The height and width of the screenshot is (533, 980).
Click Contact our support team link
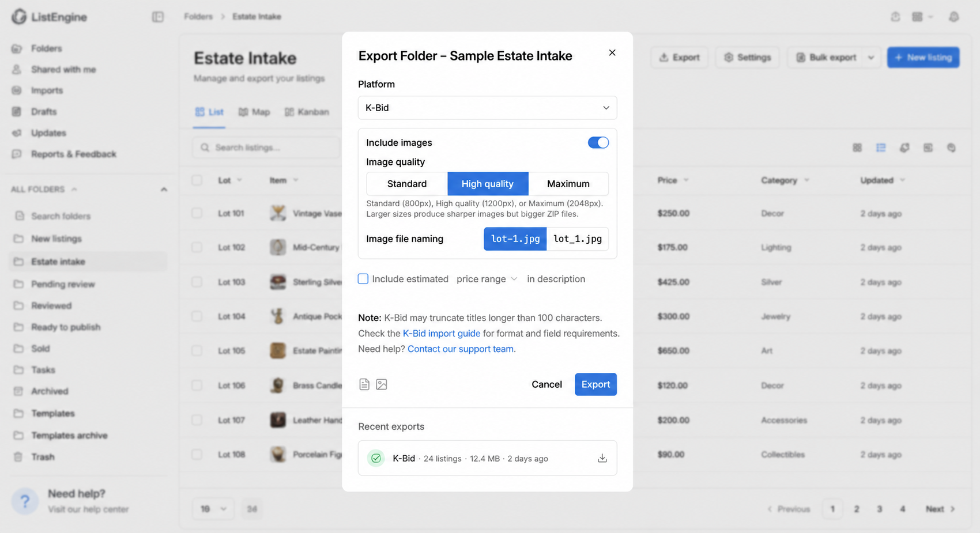pyautogui.click(x=461, y=349)
